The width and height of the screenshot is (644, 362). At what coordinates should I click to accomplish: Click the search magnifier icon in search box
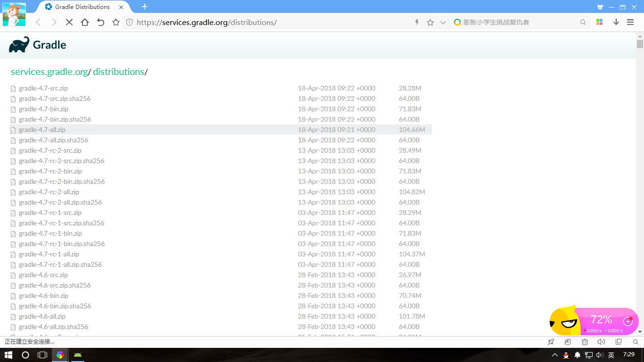click(x=583, y=22)
